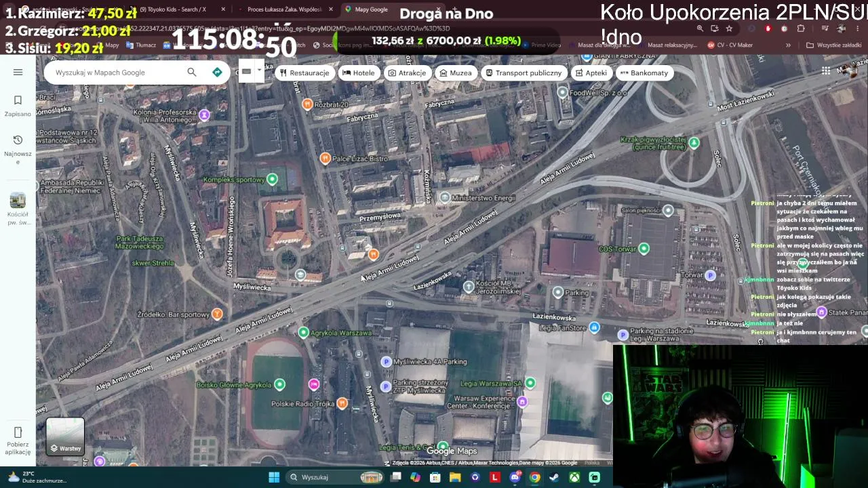Open Steam from the taskbar
Image resolution: width=868 pixels, height=488 pixels.
pyautogui.click(x=554, y=477)
